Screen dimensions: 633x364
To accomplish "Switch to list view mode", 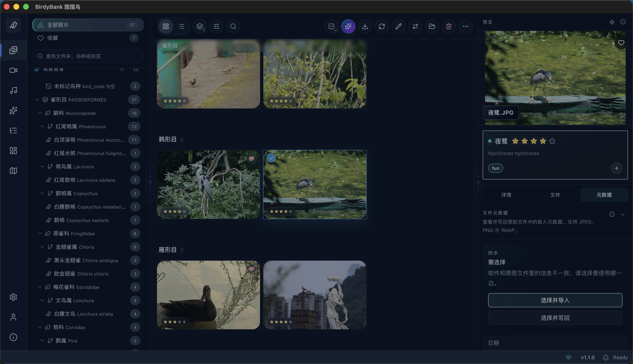I will tap(181, 26).
